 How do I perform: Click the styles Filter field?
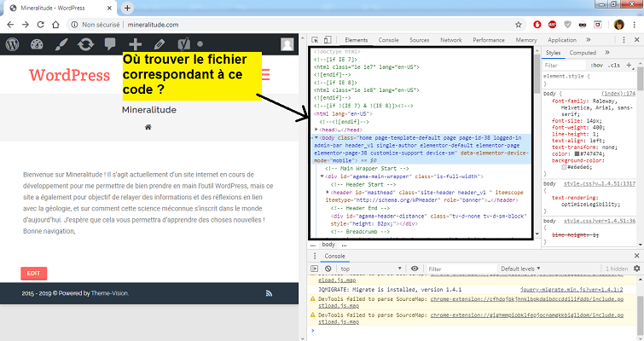[x=564, y=66]
